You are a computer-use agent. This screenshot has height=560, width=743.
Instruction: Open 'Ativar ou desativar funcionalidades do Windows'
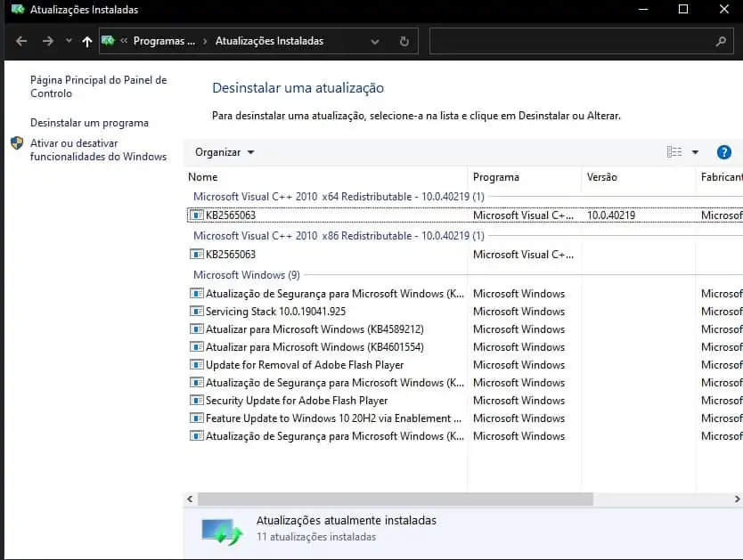click(x=99, y=150)
